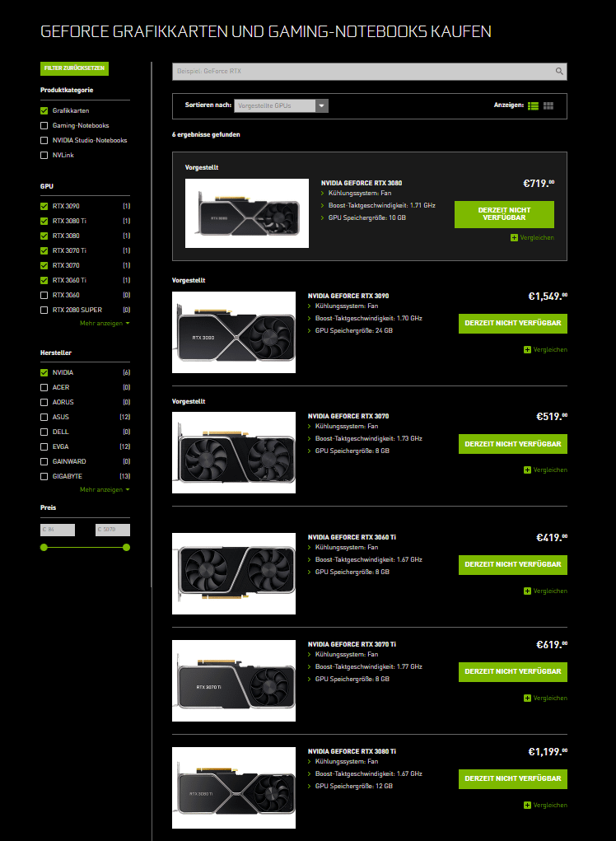The height and width of the screenshot is (841, 616).
Task: Click GPU Speichergröße: 24 GB text
Action: pos(354,331)
